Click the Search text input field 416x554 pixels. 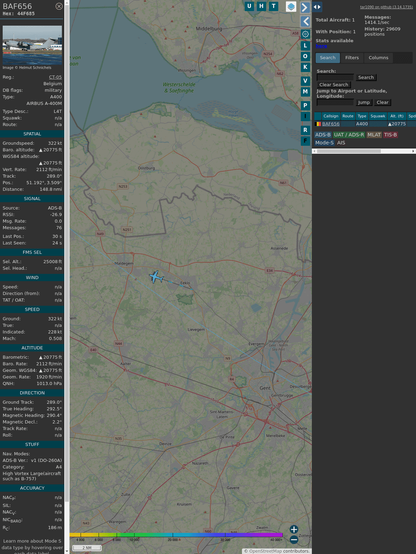click(x=335, y=77)
